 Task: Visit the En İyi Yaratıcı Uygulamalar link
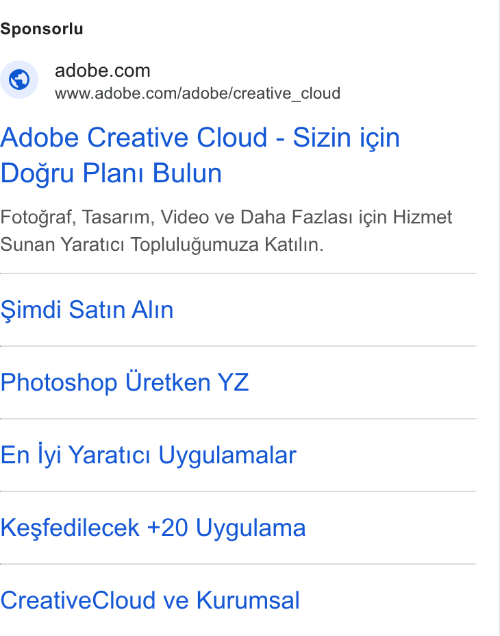[x=148, y=455]
